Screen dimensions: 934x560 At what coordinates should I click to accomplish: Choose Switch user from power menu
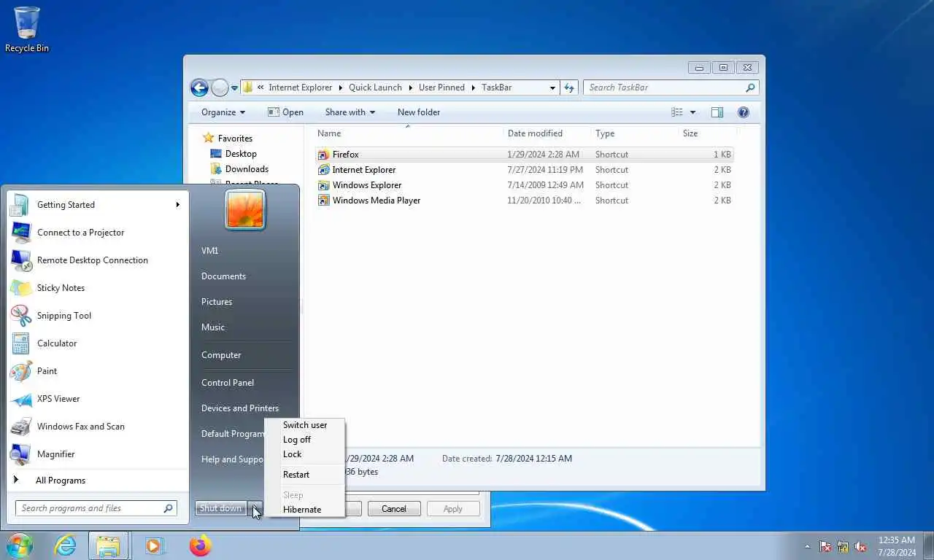pyautogui.click(x=305, y=425)
